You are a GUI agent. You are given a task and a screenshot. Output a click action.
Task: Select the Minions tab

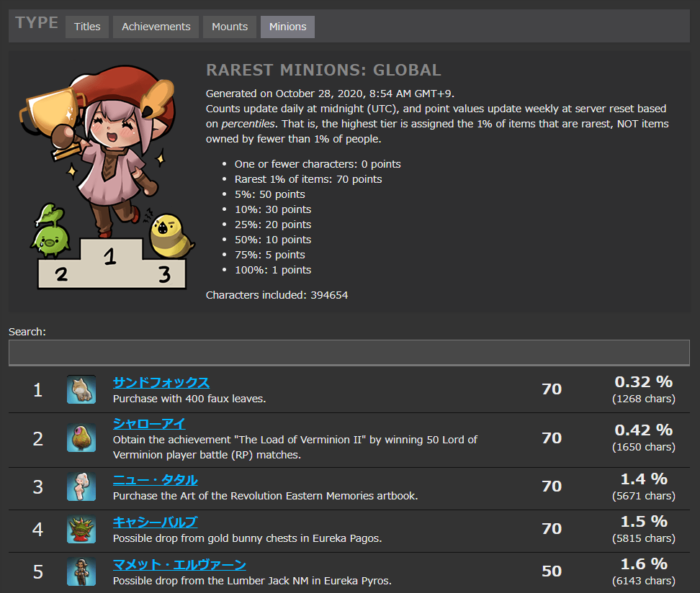click(287, 27)
